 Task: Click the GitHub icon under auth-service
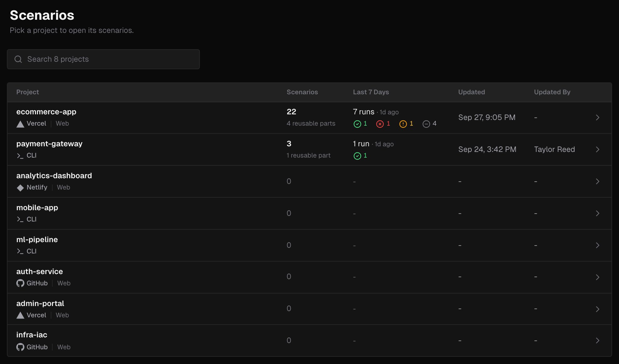(20, 283)
